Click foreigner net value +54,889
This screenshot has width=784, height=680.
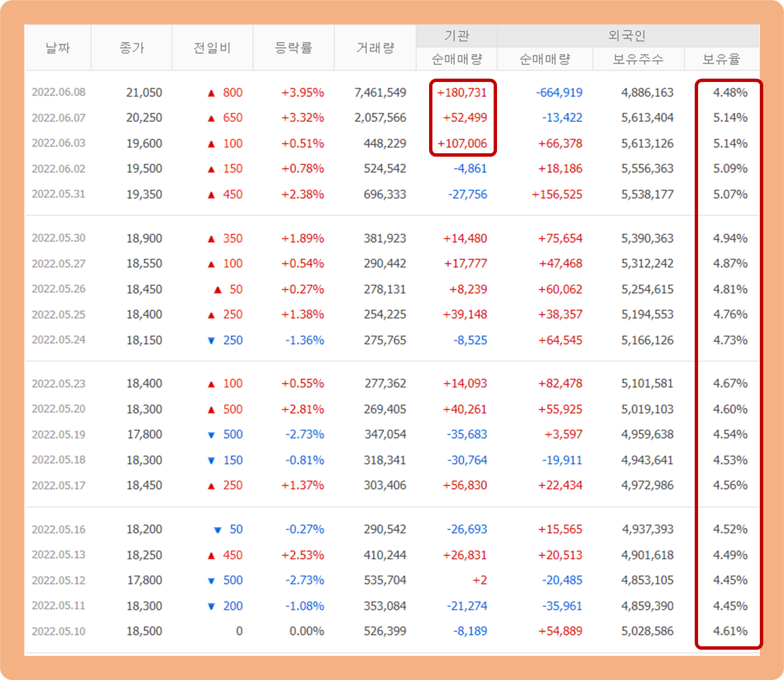click(x=560, y=631)
